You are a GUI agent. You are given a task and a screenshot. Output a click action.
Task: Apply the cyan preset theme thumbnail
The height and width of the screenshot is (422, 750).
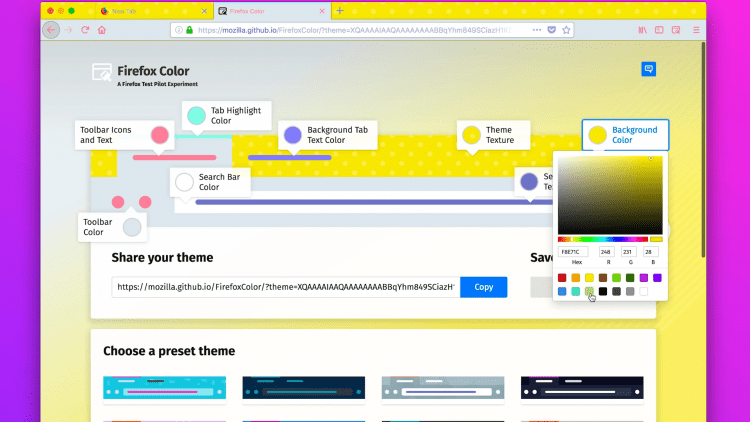click(x=165, y=388)
